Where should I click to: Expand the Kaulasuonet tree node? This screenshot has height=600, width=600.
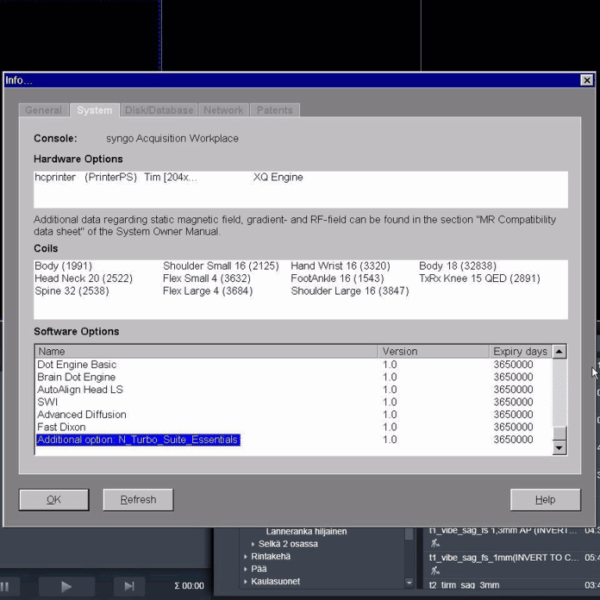tap(246, 581)
